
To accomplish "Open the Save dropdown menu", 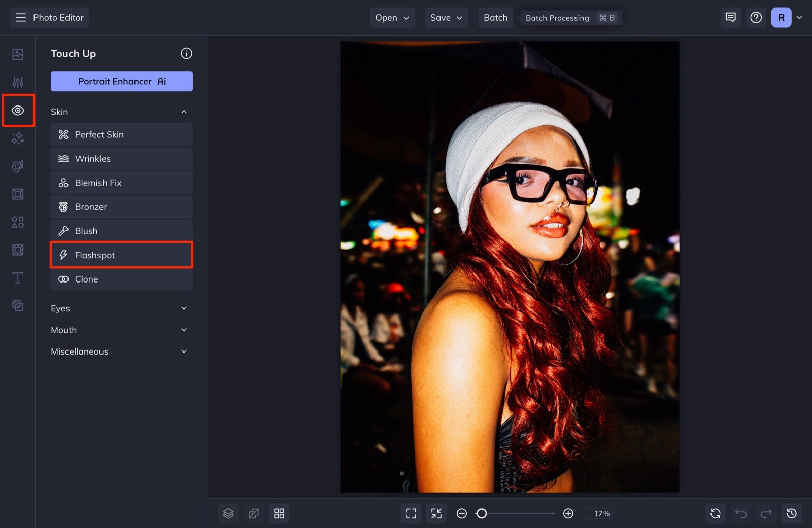I will tap(446, 17).
